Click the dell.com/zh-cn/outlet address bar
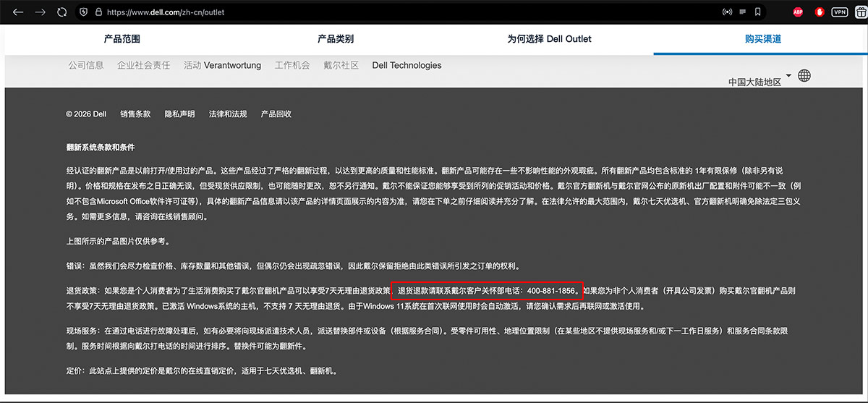Image resolution: width=868 pixels, height=403 pixels. pos(166,12)
